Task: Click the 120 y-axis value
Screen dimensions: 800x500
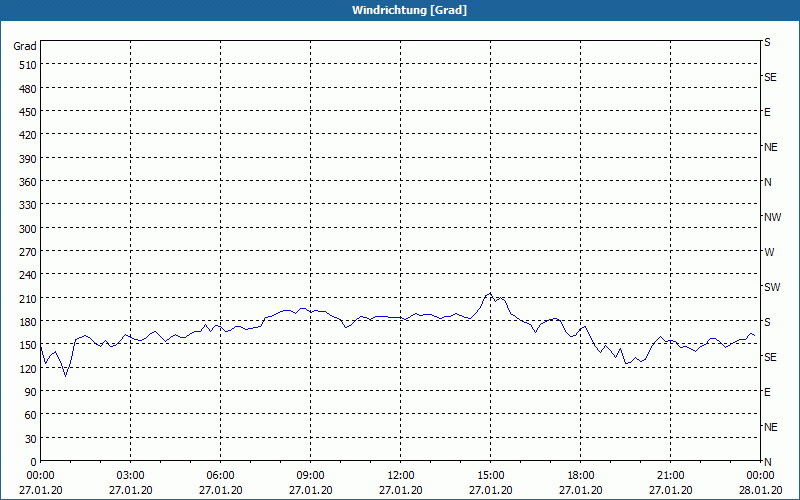Action: (28, 368)
